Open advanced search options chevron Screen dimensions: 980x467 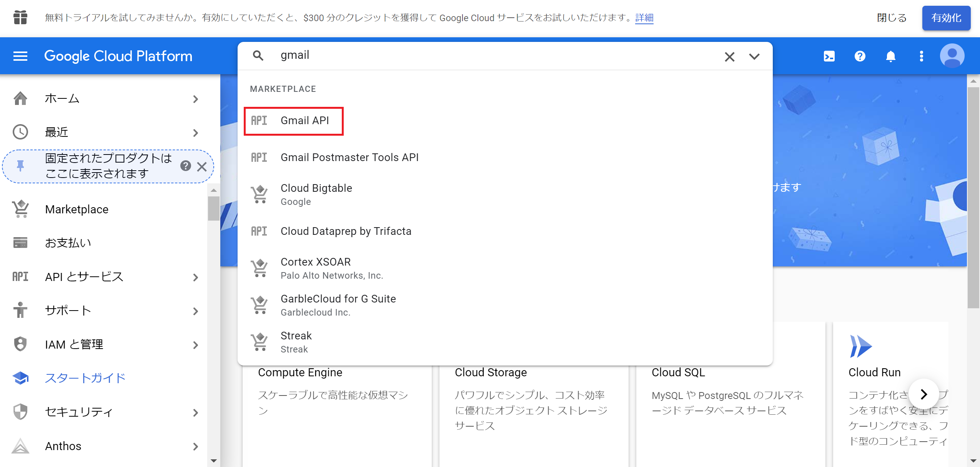pos(755,57)
